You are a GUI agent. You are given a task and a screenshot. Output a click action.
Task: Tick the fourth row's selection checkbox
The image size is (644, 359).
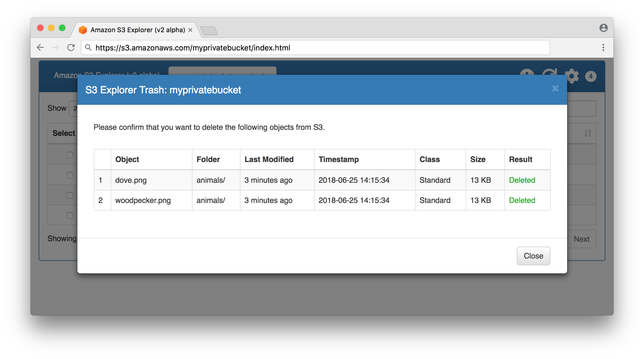[x=70, y=216]
